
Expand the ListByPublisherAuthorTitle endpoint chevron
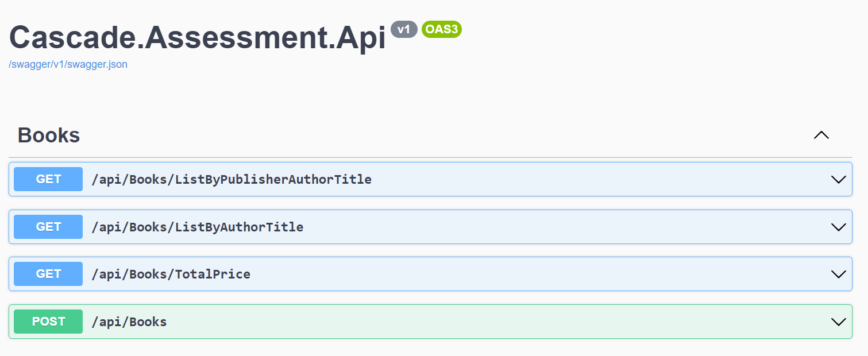838,179
